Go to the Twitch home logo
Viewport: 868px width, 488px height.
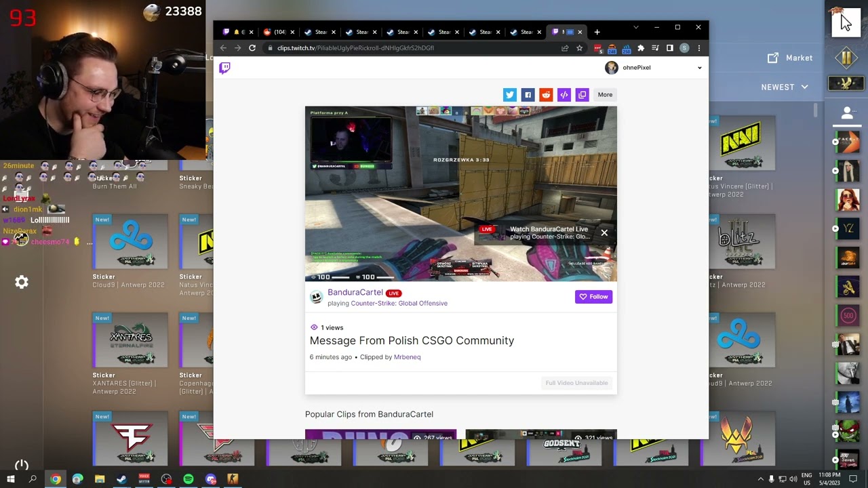tap(224, 68)
